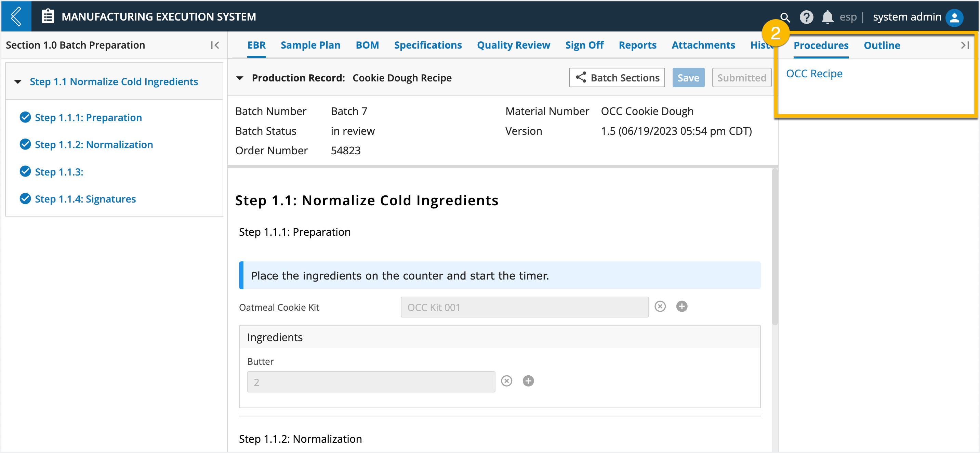Click the Submitted button
This screenshot has width=980, height=453.
741,78
